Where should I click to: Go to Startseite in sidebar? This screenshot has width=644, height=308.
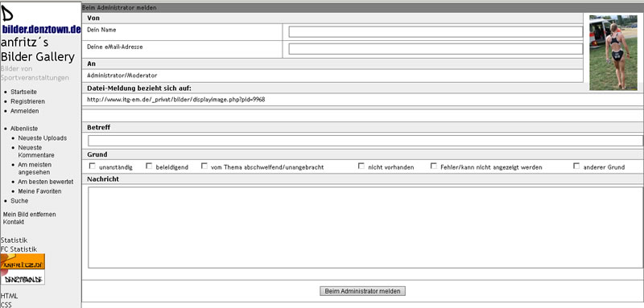coord(24,92)
